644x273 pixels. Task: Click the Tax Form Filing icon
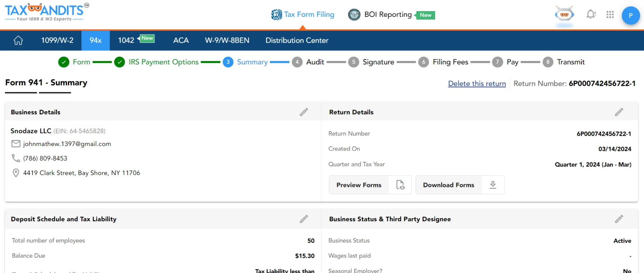tap(277, 15)
